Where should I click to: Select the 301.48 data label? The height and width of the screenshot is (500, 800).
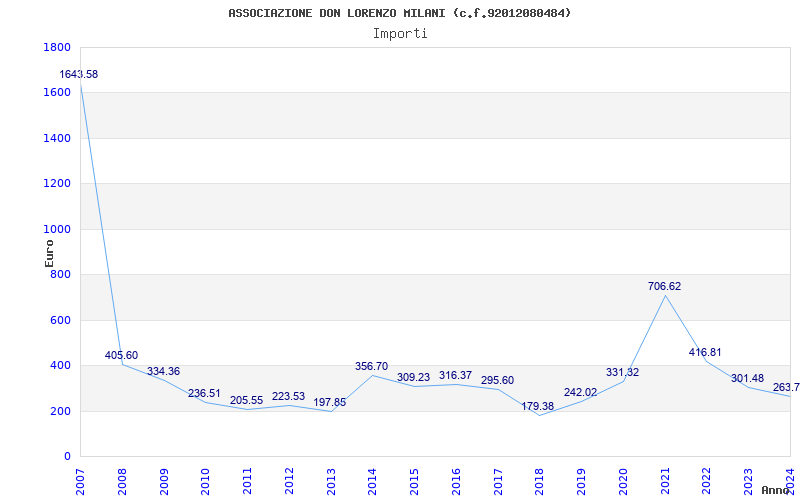[747, 379]
